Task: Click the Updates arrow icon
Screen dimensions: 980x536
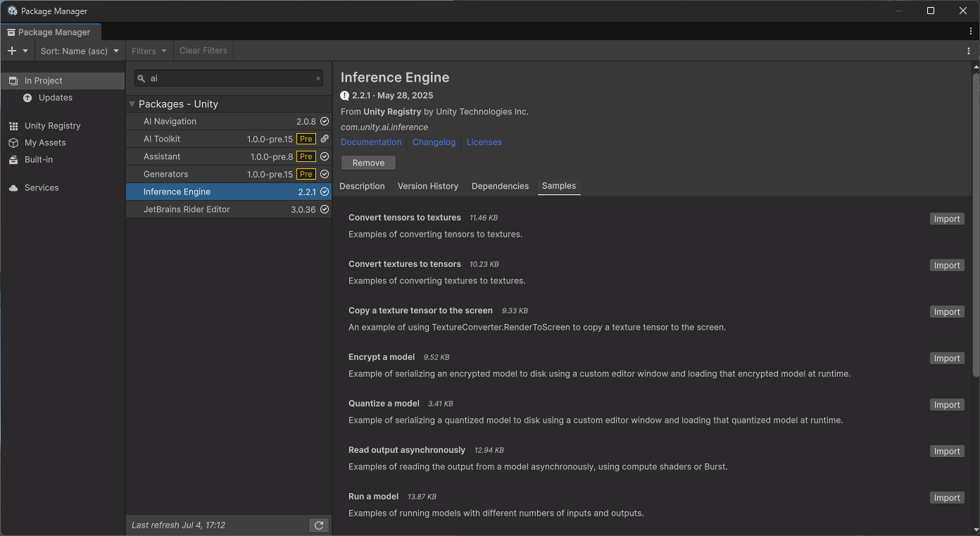Action: coord(27,97)
